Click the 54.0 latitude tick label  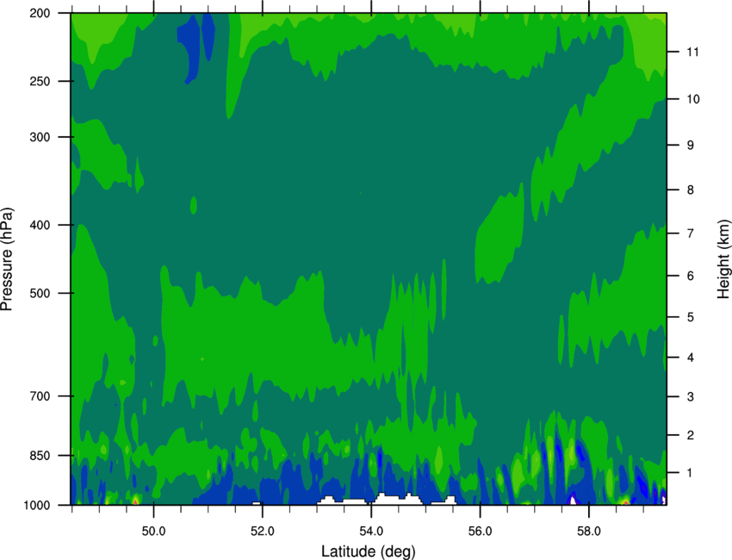(x=371, y=532)
